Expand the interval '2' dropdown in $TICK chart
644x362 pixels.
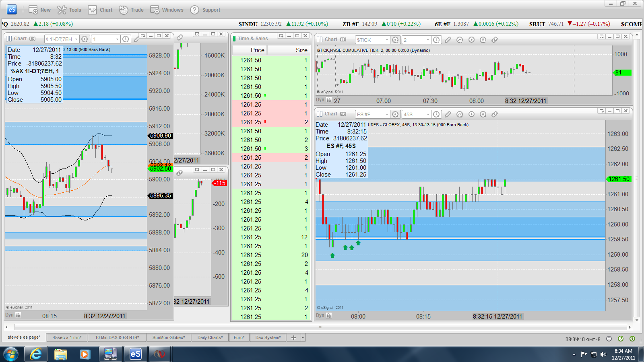tap(428, 40)
